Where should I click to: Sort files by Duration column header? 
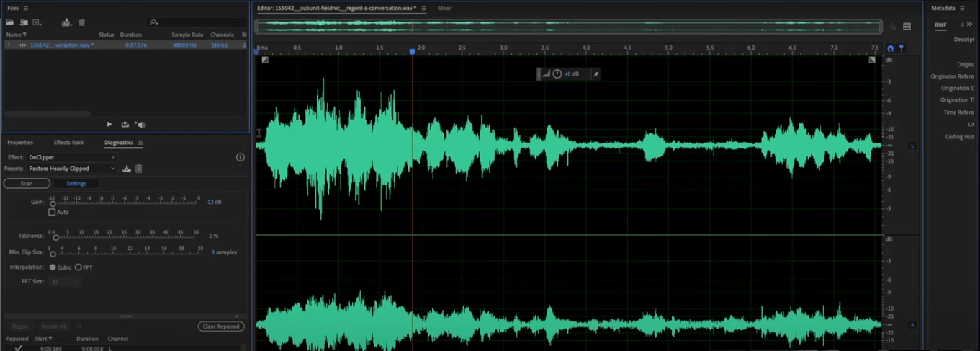coord(130,35)
